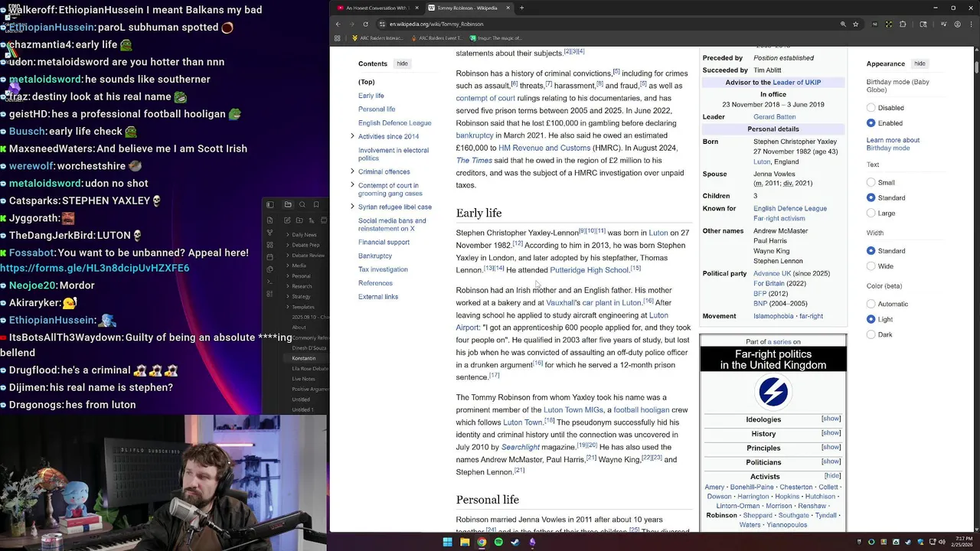Show the Politicians list in far-right box
Image resolution: width=980 pixels, height=551 pixels.
(x=831, y=461)
